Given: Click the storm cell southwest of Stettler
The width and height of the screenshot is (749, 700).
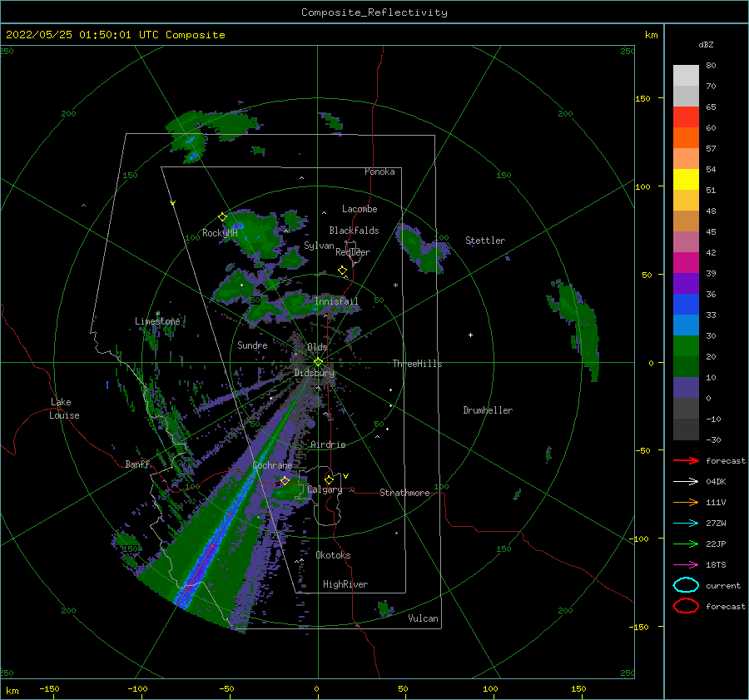Looking at the screenshot, I should pyautogui.click(x=421, y=250).
